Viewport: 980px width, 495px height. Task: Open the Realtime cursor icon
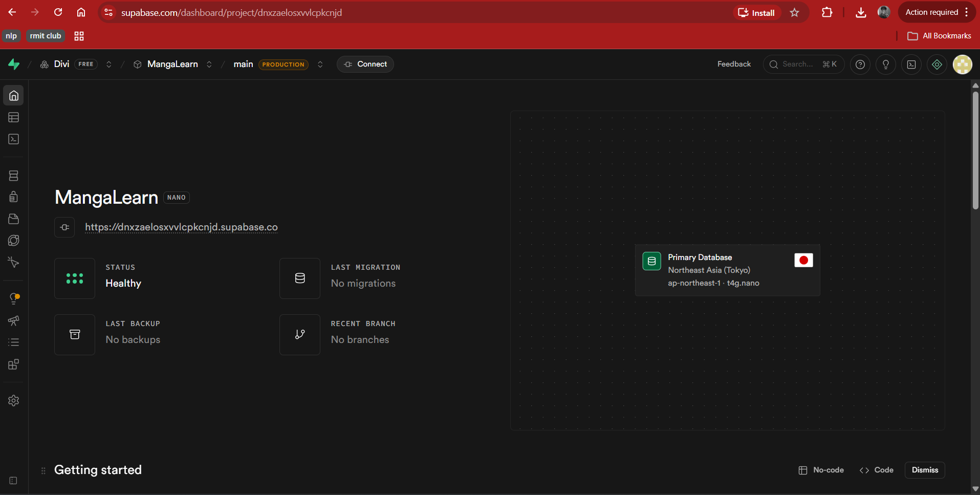(x=14, y=262)
